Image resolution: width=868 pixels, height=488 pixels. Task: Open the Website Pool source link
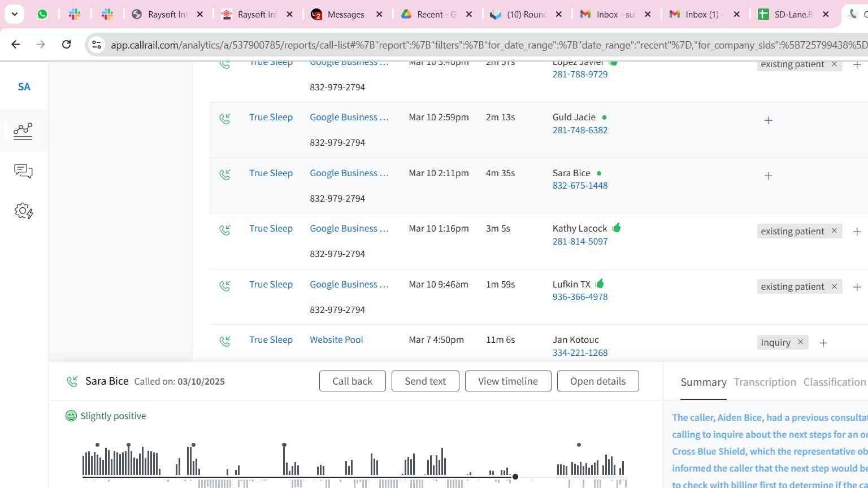coord(336,339)
